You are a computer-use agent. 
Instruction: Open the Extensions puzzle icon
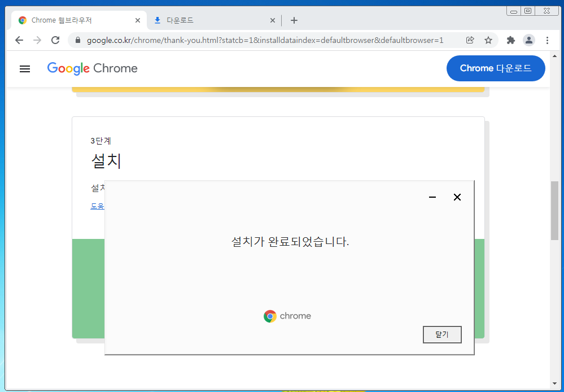511,40
